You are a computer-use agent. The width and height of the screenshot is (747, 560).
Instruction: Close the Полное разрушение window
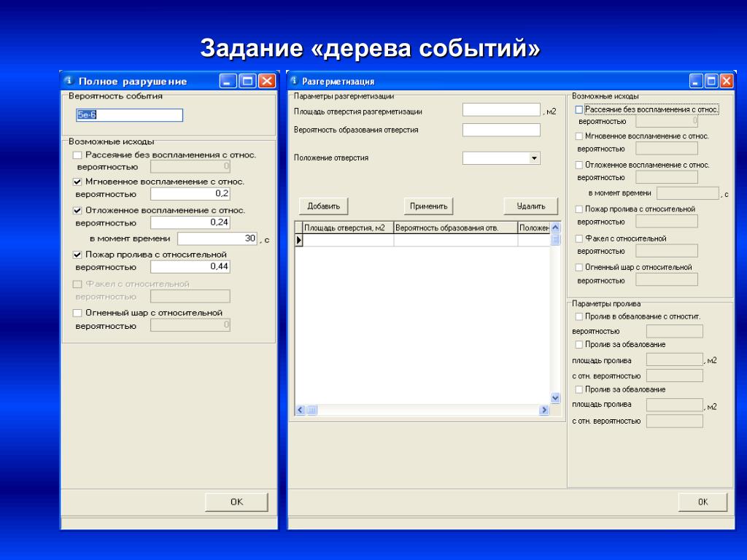(267, 81)
